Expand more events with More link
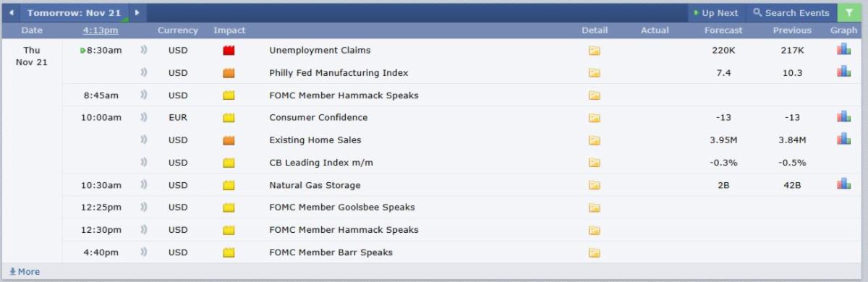Screen dimensions: 868x282 (25, 272)
